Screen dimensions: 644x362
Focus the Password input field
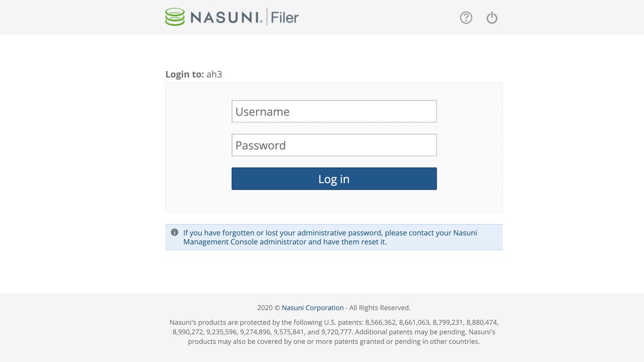point(334,145)
